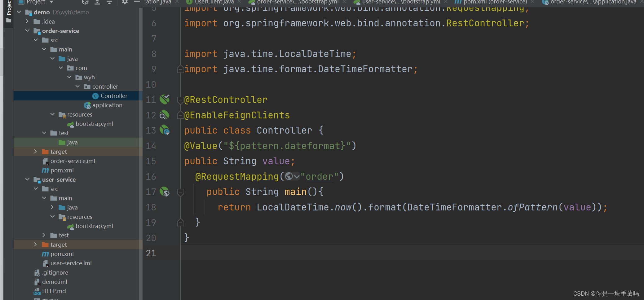The image size is (644, 300).
Task: Click the request mapping gutter icon line 17
Action: [x=165, y=192]
